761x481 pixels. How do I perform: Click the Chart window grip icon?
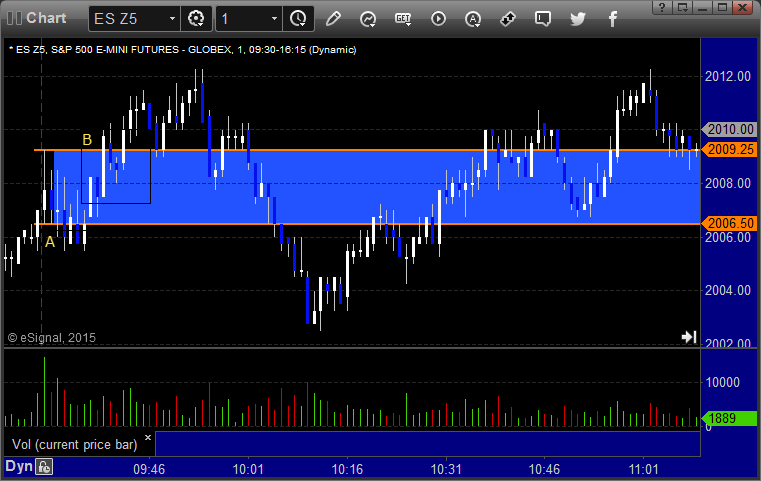(14, 18)
